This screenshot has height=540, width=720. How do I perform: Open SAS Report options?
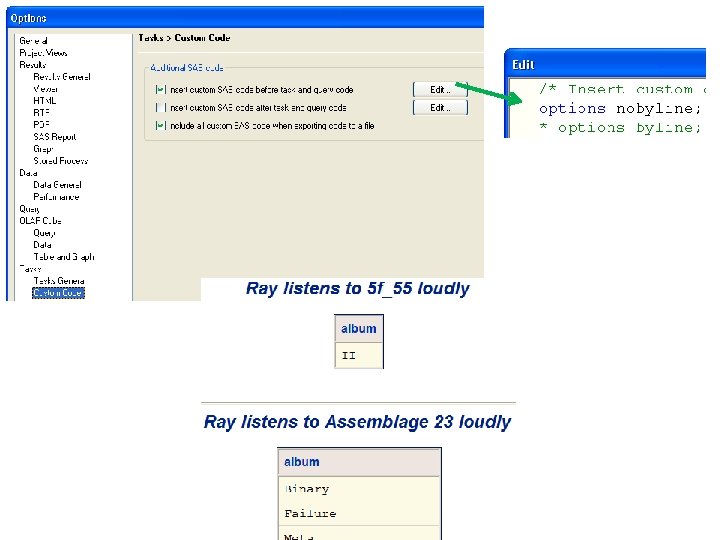click(x=55, y=136)
